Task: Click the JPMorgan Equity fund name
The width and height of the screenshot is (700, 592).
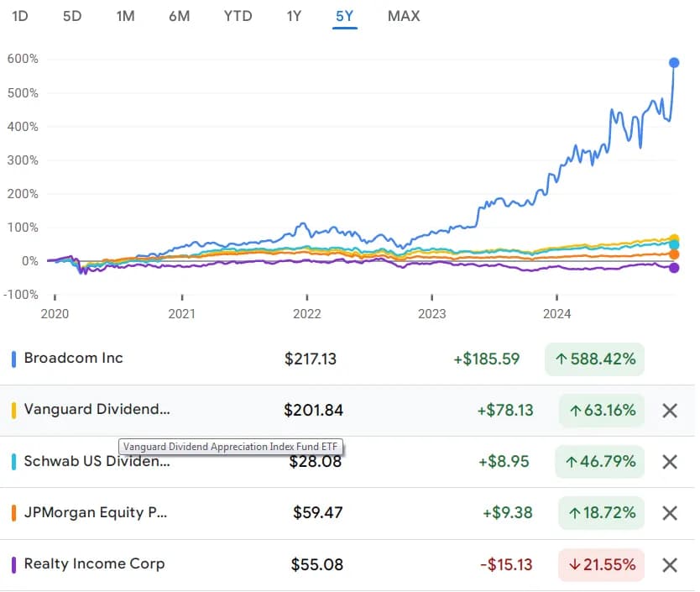Action: (x=96, y=512)
